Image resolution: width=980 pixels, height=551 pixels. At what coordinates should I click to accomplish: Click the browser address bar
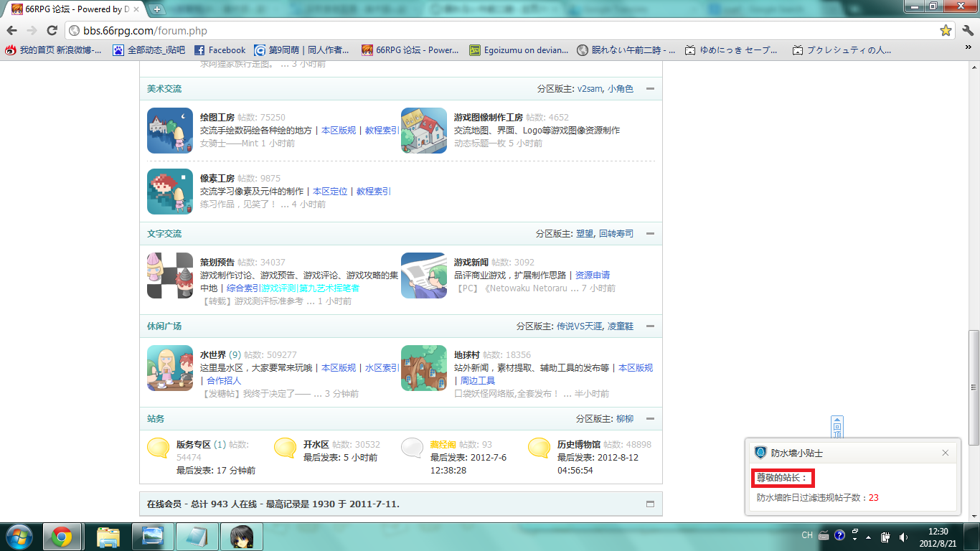click(x=509, y=30)
